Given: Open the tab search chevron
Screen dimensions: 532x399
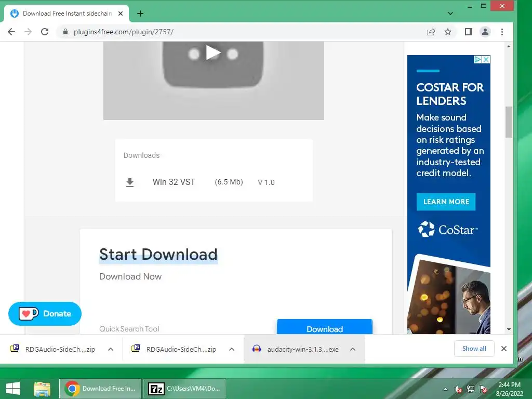Looking at the screenshot, I should click(450, 14).
